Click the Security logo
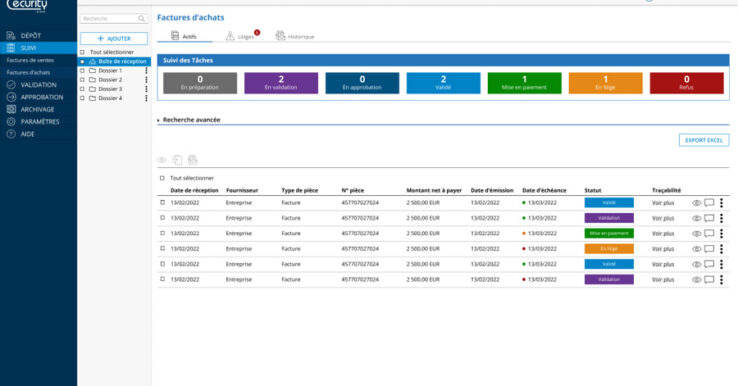This screenshot has height=386, width=738. [27, 6]
